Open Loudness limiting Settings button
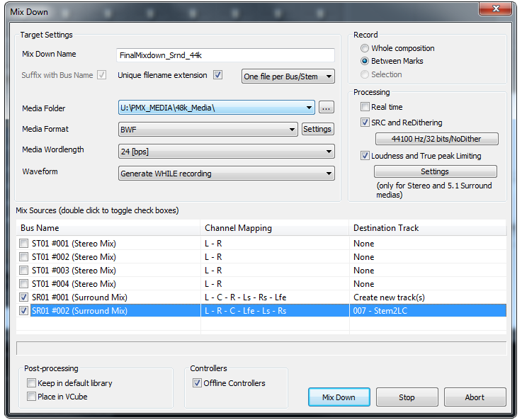Image resolution: width=522 pixels, height=420 pixels. (435, 171)
